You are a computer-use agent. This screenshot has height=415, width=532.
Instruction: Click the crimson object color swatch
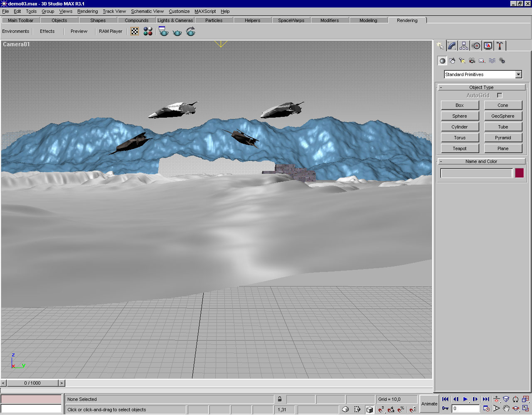[519, 173]
